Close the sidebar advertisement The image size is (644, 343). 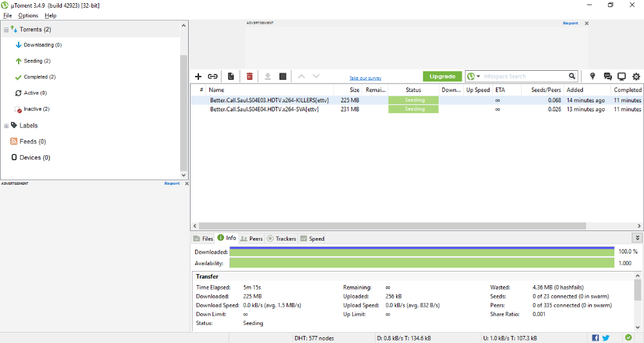tap(187, 183)
